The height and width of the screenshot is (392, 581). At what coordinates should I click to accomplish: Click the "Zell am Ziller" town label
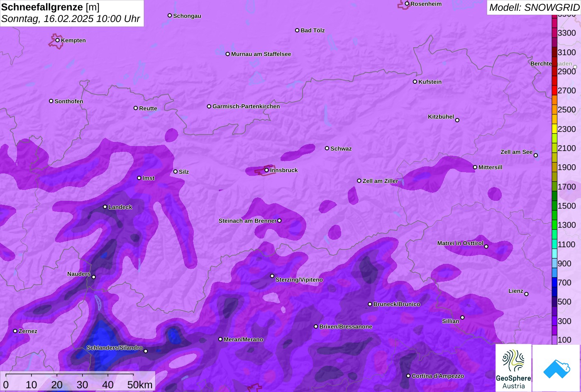381,181
